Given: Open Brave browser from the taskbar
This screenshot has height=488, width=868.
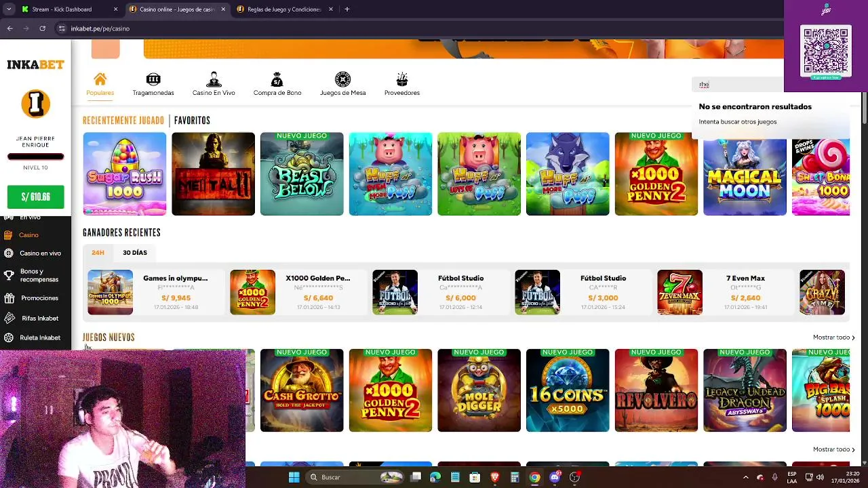Looking at the screenshot, I should (495, 477).
